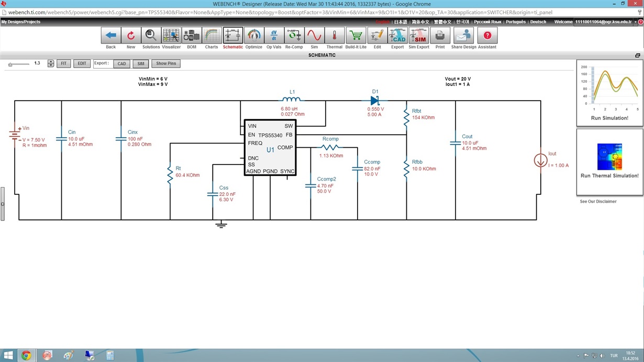Select inductor L1 on schematic
644x362 pixels.
click(292, 99)
